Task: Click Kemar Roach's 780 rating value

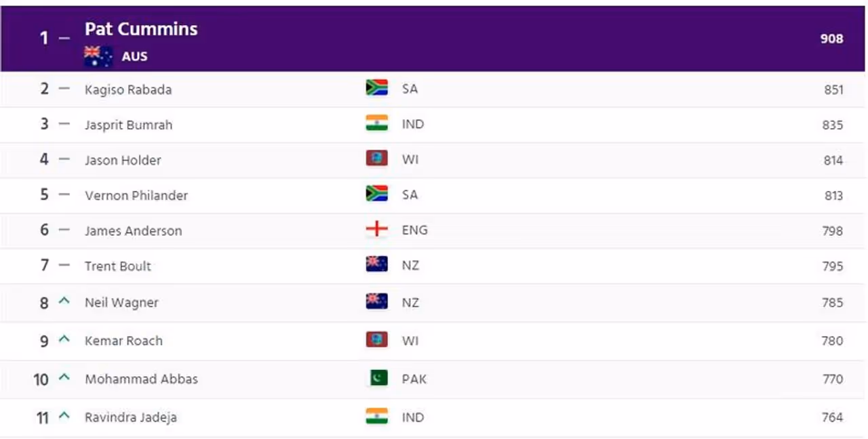Action: 832,341
